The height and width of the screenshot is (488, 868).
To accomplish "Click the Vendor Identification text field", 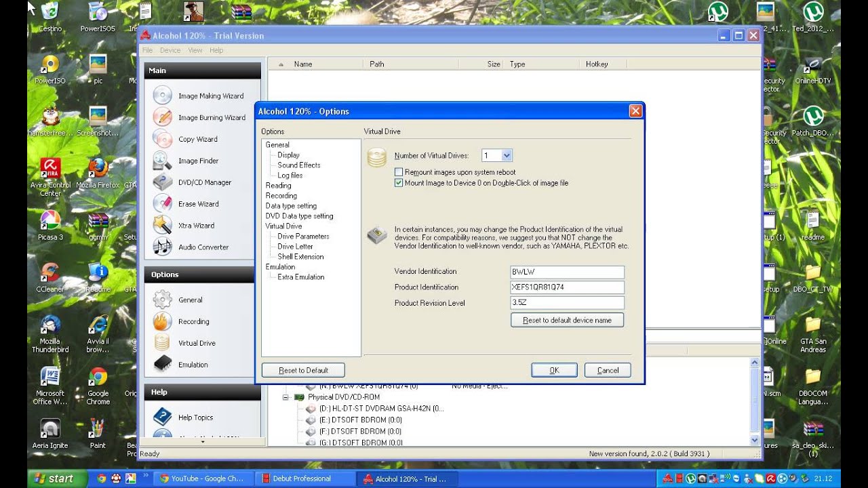I will pyautogui.click(x=567, y=272).
